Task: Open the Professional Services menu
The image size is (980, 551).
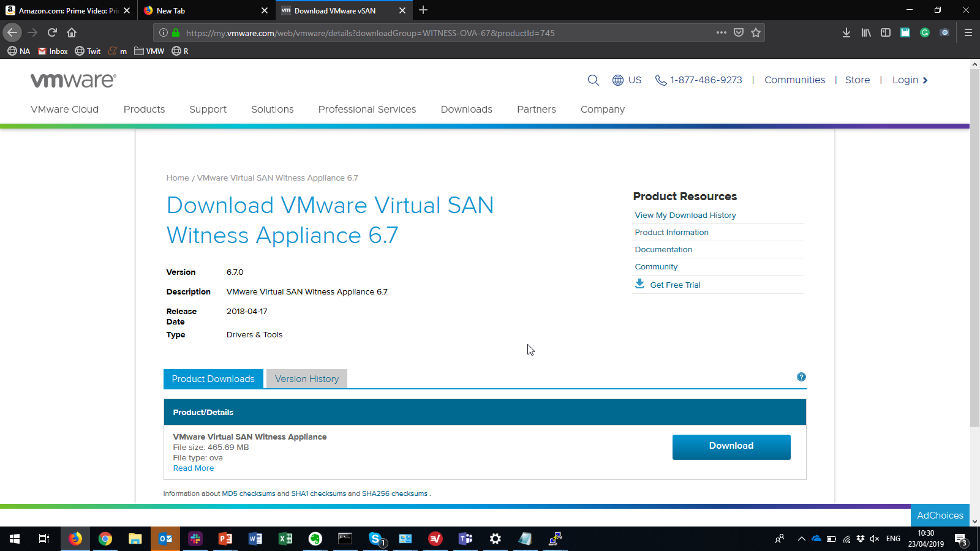Action: click(367, 109)
